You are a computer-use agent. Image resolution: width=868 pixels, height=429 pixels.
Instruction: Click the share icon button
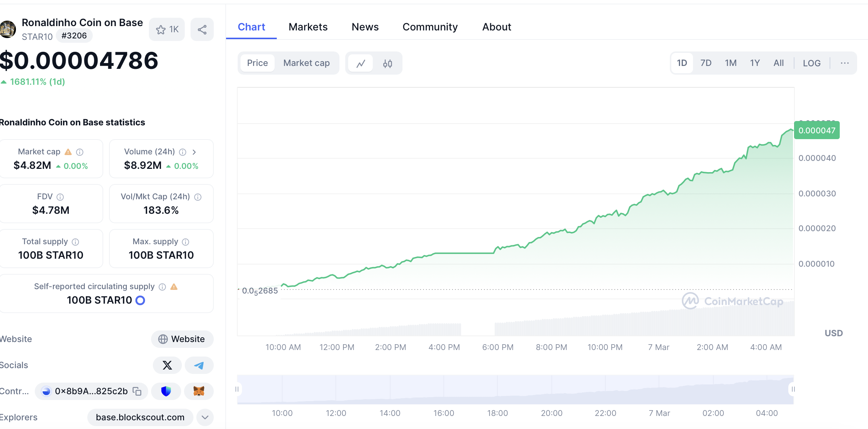[202, 29]
